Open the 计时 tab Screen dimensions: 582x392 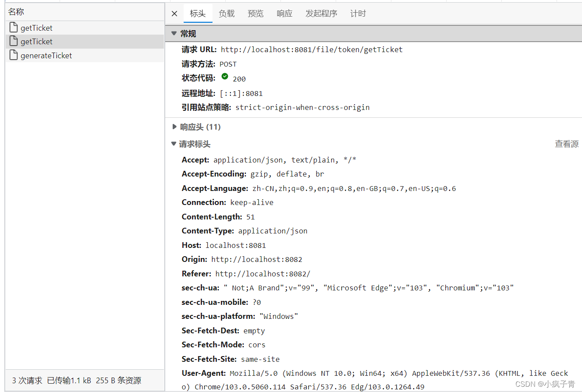(358, 14)
